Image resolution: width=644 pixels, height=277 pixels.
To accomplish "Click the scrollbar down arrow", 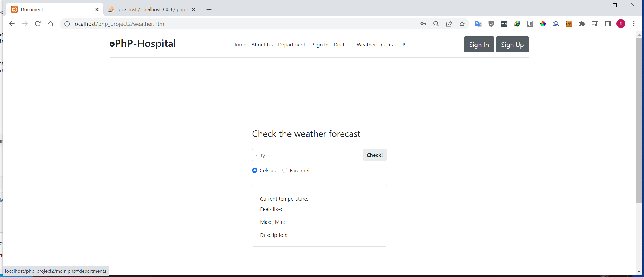I will pyautogui.click(x=639, y=271).
